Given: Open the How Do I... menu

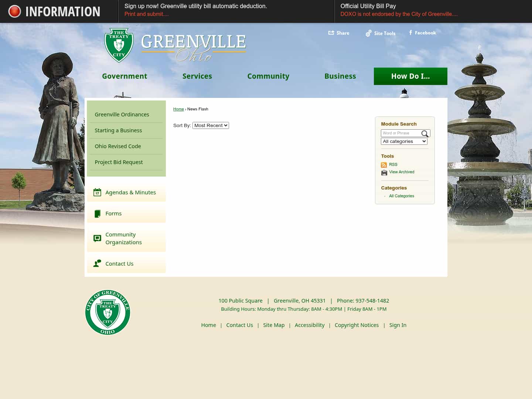Looking at the screenshot, I should [410, 76].
